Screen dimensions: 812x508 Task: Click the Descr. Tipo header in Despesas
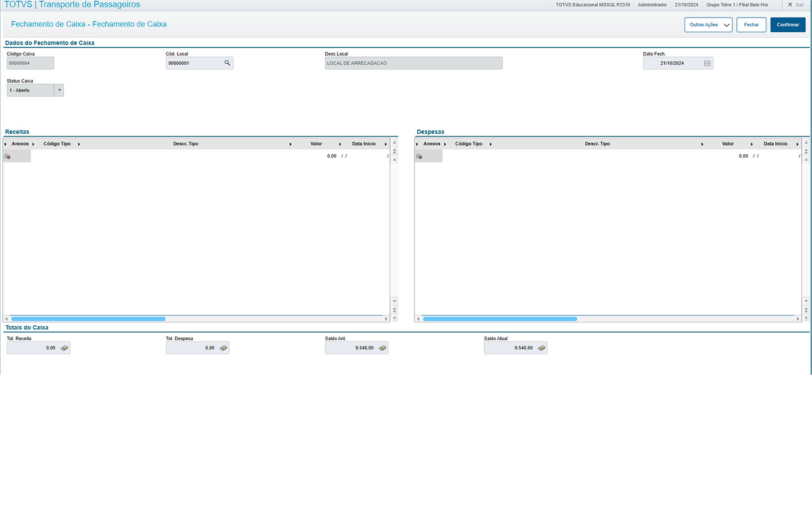(x=597, y=144)
